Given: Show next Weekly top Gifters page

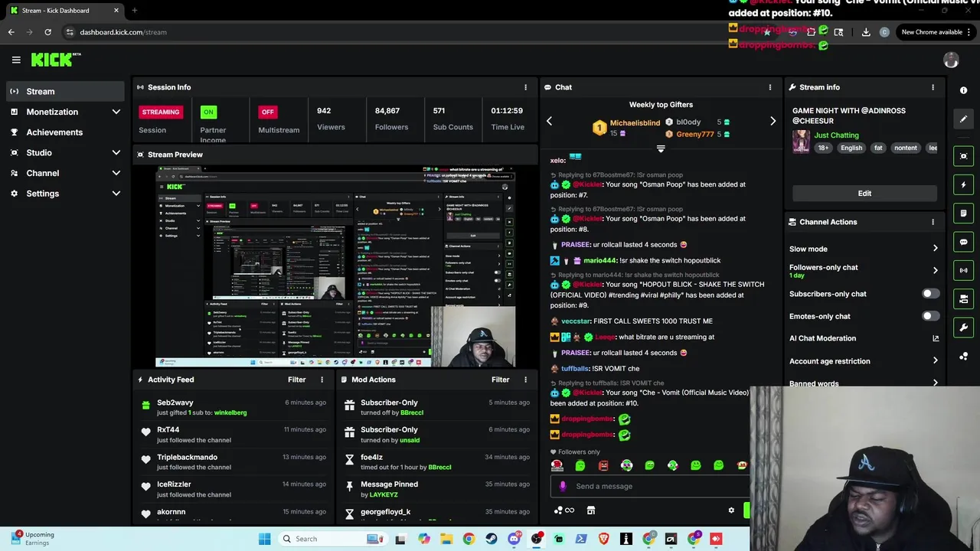Looking at the screenshot, I should [x=773, y=121].
